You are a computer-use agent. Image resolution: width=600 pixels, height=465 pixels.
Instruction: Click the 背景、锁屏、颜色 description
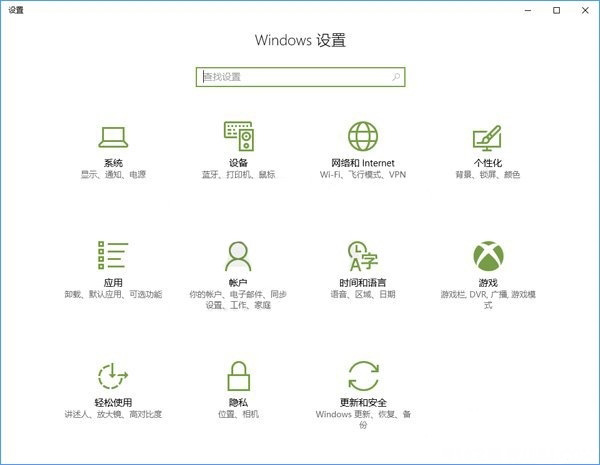tap(488, 175)
